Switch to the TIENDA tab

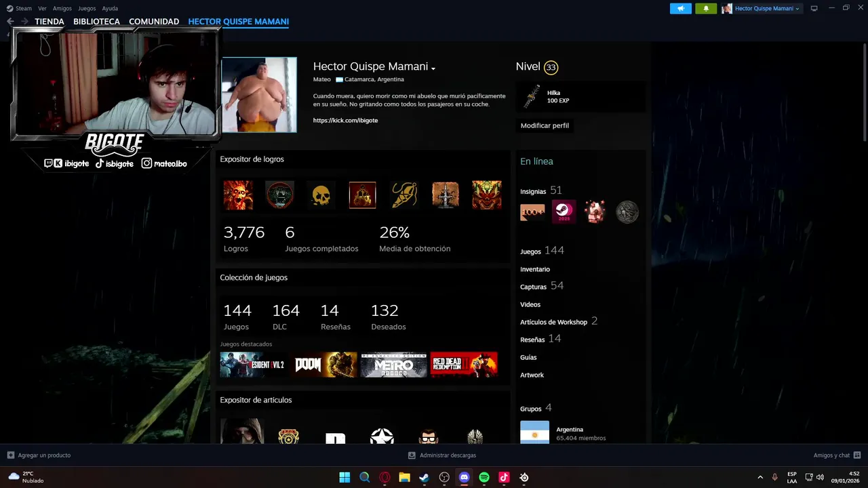pos(50,22)
